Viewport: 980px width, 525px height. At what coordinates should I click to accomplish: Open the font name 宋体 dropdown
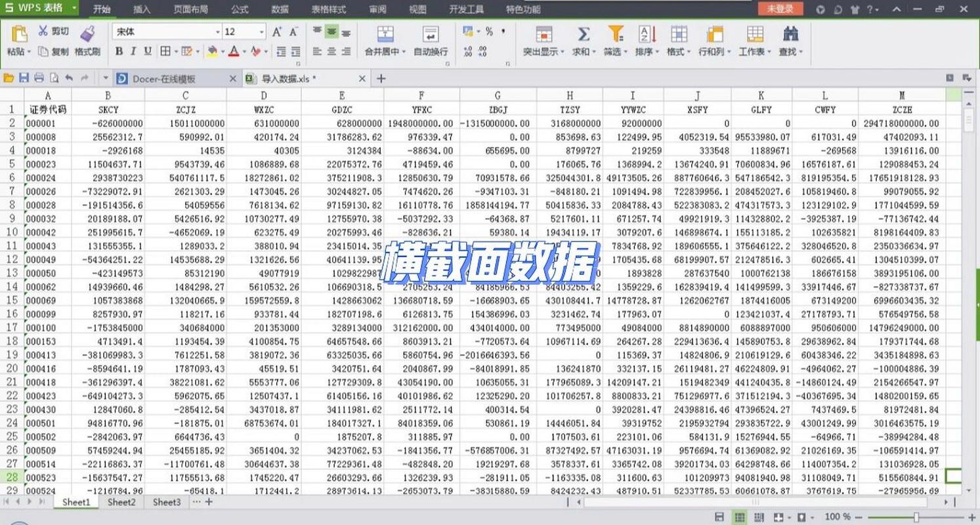pyautogui.click(x=218, y=31)
